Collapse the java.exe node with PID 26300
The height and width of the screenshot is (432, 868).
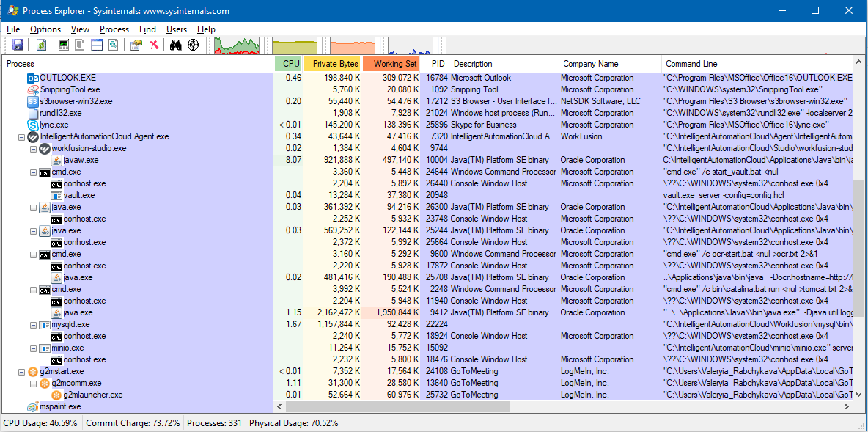coord(33,207)
